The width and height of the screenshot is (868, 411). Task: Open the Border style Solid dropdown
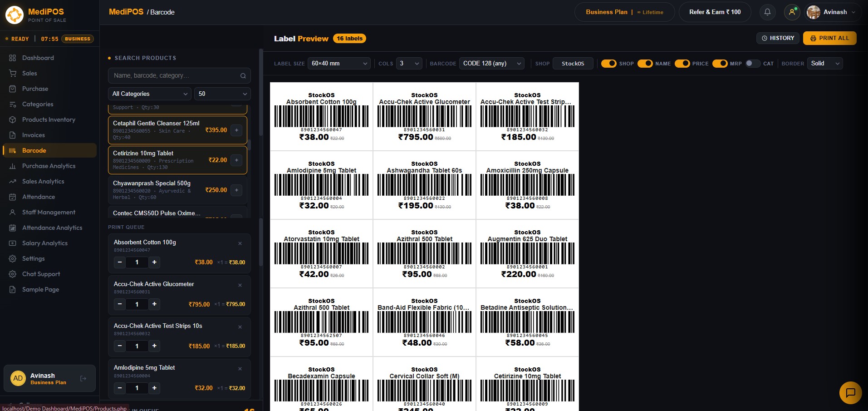(x=825, y=64)
